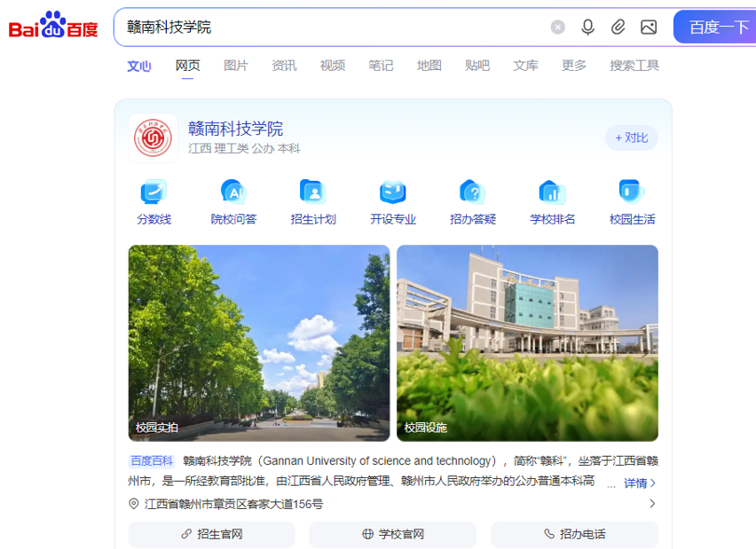Start voice search with microphone icon
Screen dimensions: 756x549
pos(587,27)
